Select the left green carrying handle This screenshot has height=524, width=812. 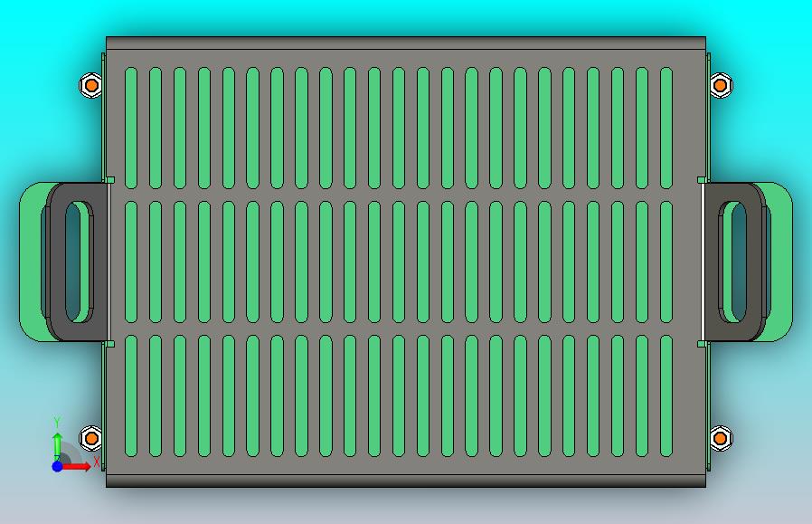(30, 262)
